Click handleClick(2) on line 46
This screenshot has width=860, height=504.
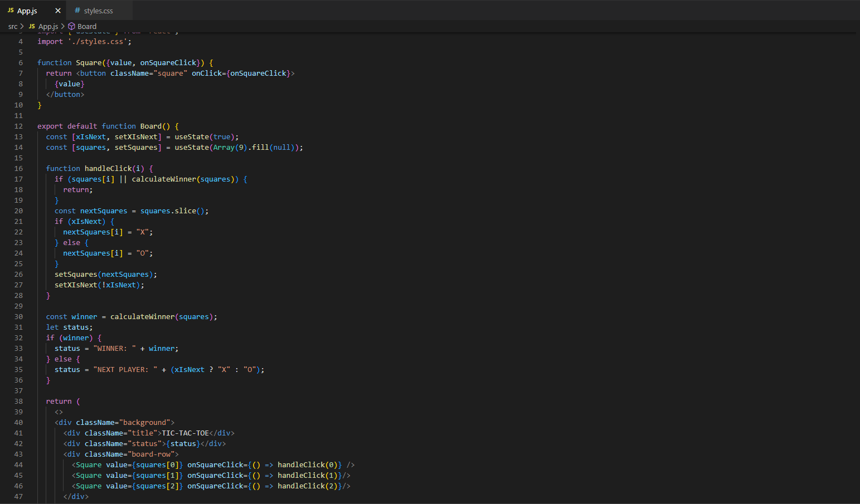pyautogui.click(x=308, y=486)
